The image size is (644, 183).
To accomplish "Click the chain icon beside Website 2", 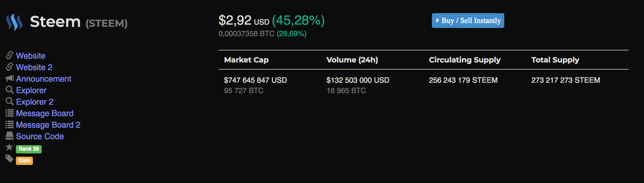I will click(x=10, y=67).
